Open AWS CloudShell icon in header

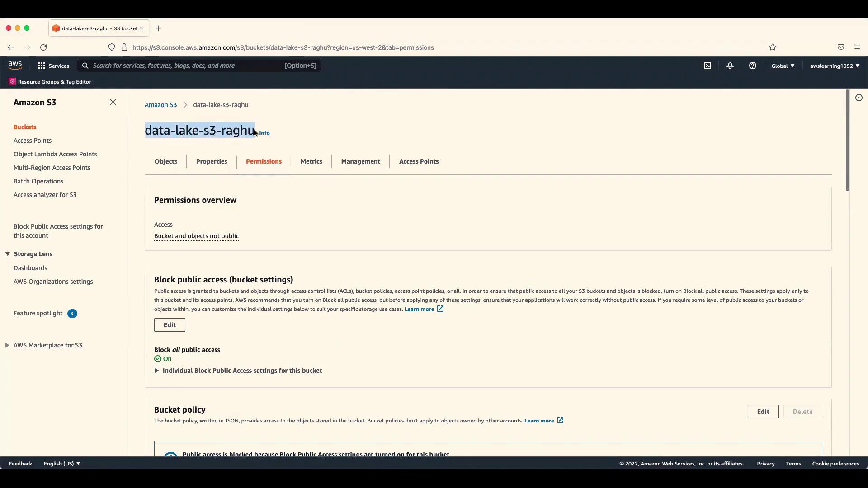pos(708,66)
